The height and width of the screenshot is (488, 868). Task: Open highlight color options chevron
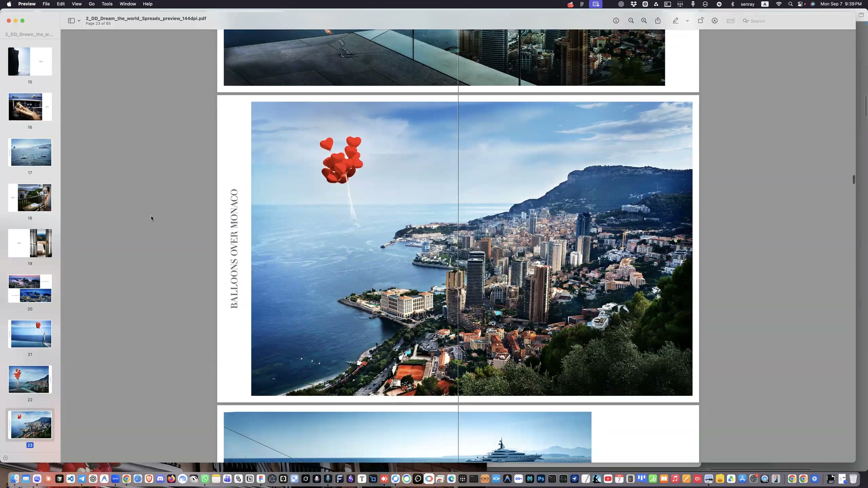point(687,21)
